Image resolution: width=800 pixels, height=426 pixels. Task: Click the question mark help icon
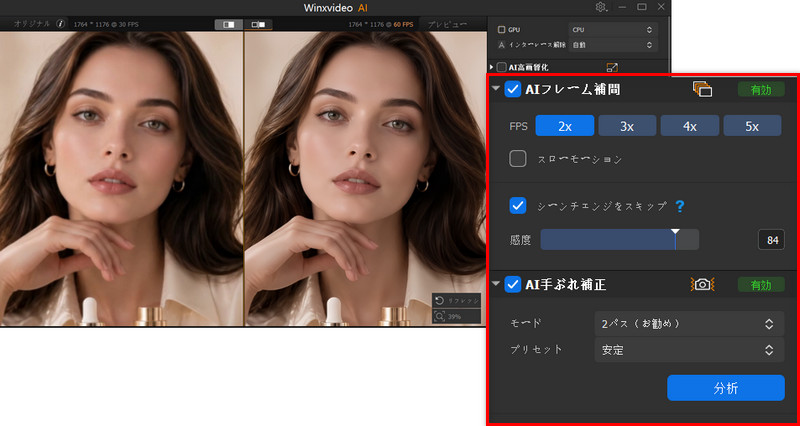point(679,206)
